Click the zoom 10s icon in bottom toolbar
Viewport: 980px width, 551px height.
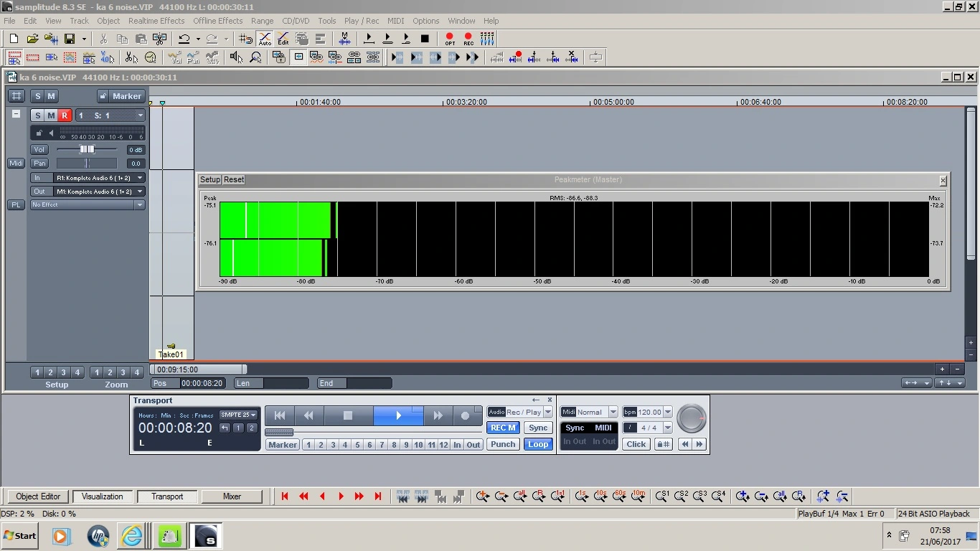pos(600,496)
